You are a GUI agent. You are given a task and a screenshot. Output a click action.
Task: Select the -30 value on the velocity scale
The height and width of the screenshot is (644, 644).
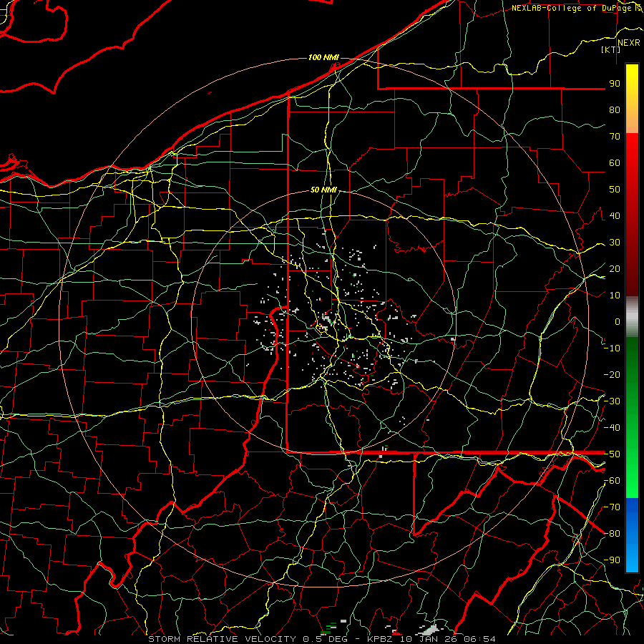coord(612,401)
